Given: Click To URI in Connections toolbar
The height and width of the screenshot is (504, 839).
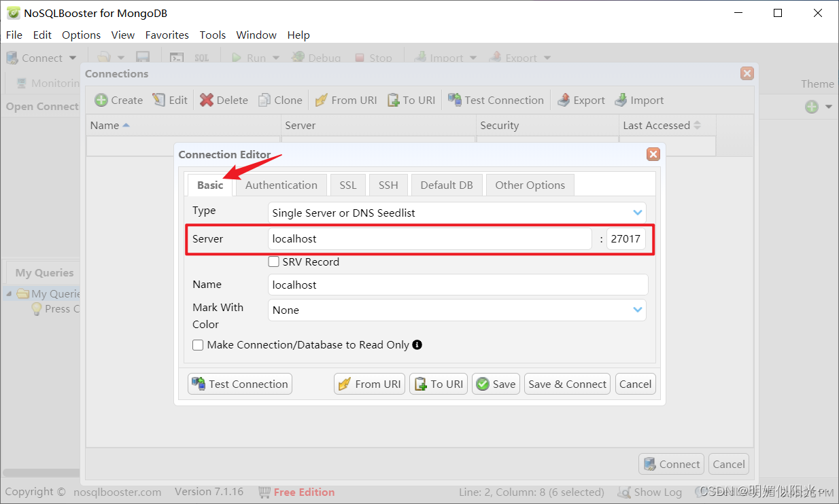Looking at the screenshot, I should pyautogui.click(x=411, y=100).
